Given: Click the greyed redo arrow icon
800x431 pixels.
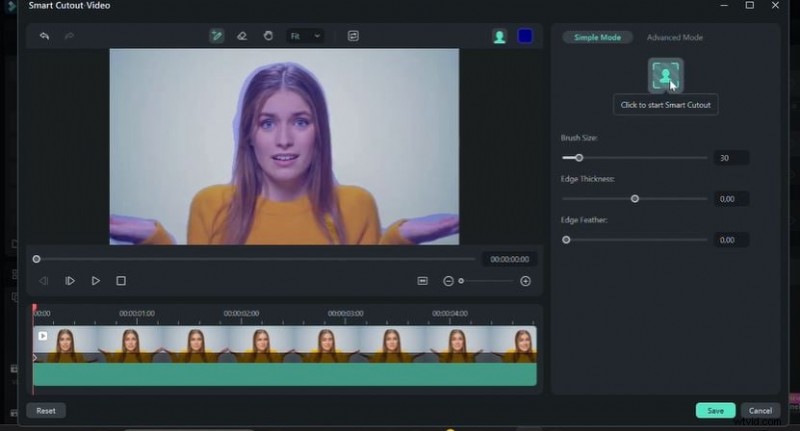Looking at the screenshot, I should [69, 36].
